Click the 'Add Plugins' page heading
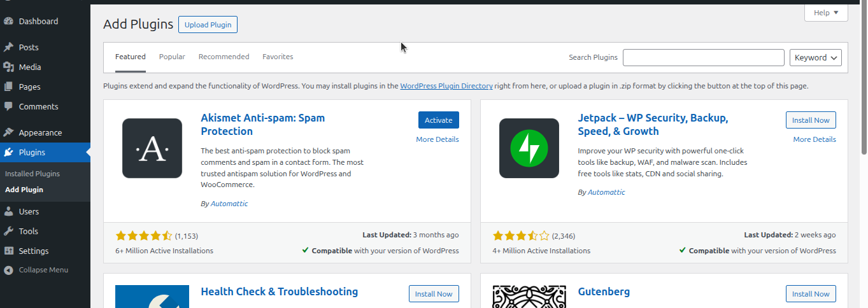 click(138, 24)
